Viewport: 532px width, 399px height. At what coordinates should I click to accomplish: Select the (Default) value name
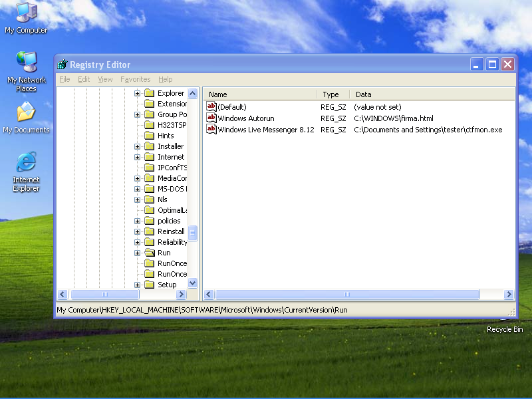click(232, 107)
